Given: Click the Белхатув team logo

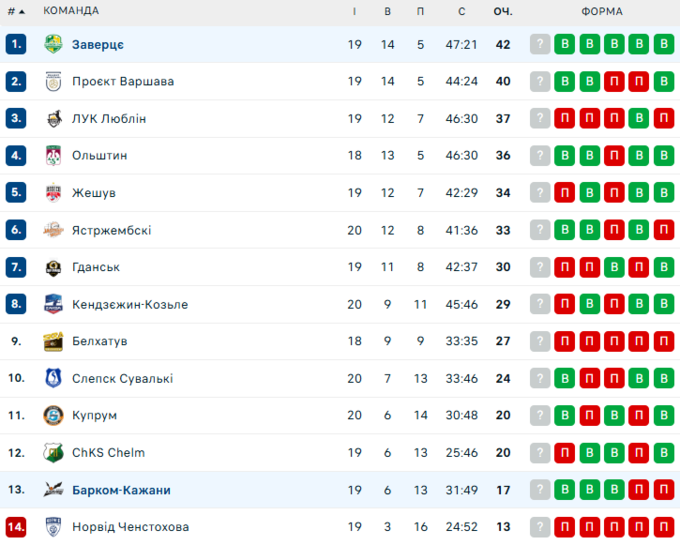Looking at the screenshot, I should click(53, 341).
